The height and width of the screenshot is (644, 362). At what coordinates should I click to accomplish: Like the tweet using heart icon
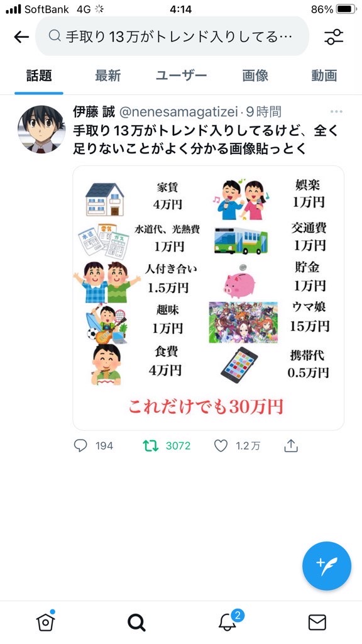(x=221, y=446)
